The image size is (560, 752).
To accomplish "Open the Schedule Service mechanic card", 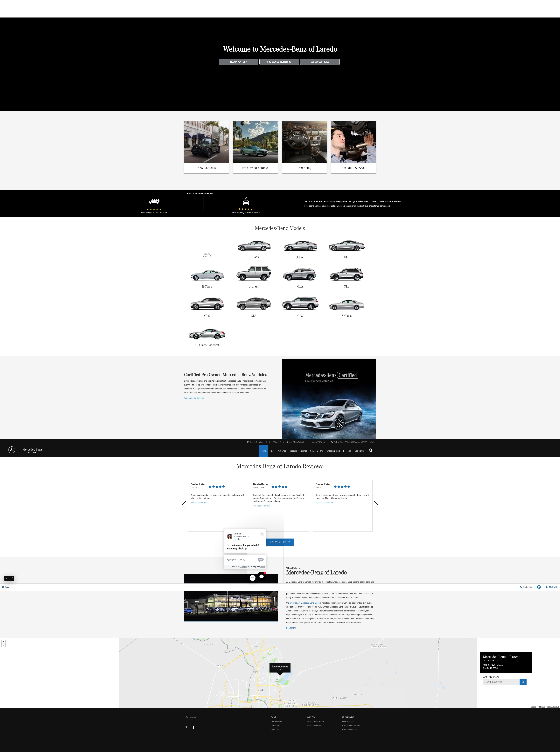I will [x=353, y=147].
